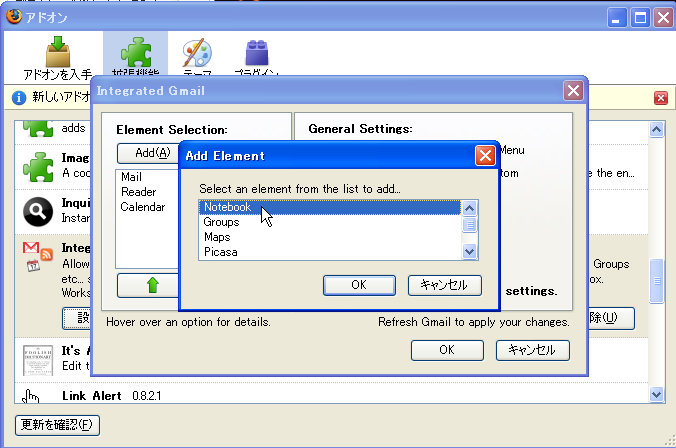The image size is (676, 448).
Task: Close the Add Element dialog
Action: (485, 156)
